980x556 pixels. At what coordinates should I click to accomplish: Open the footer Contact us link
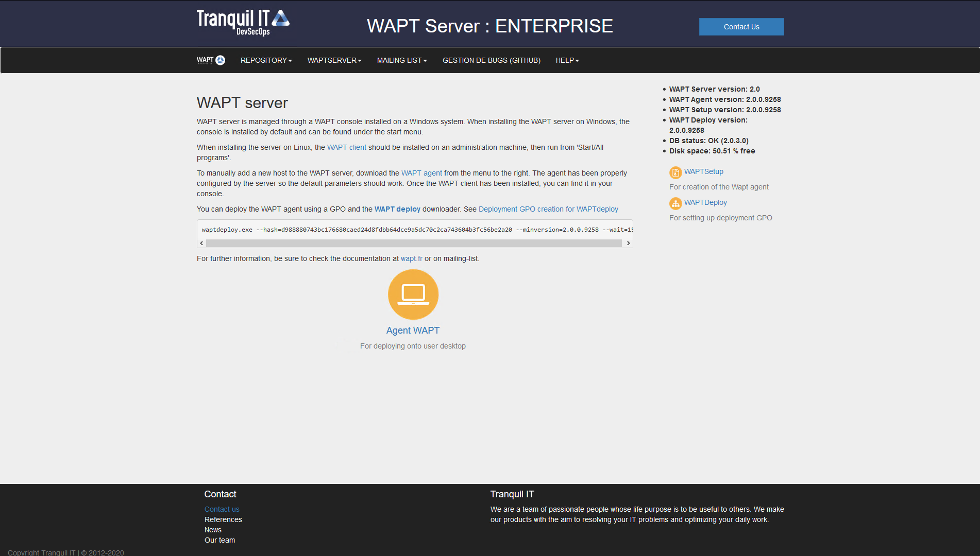(222, 509)
